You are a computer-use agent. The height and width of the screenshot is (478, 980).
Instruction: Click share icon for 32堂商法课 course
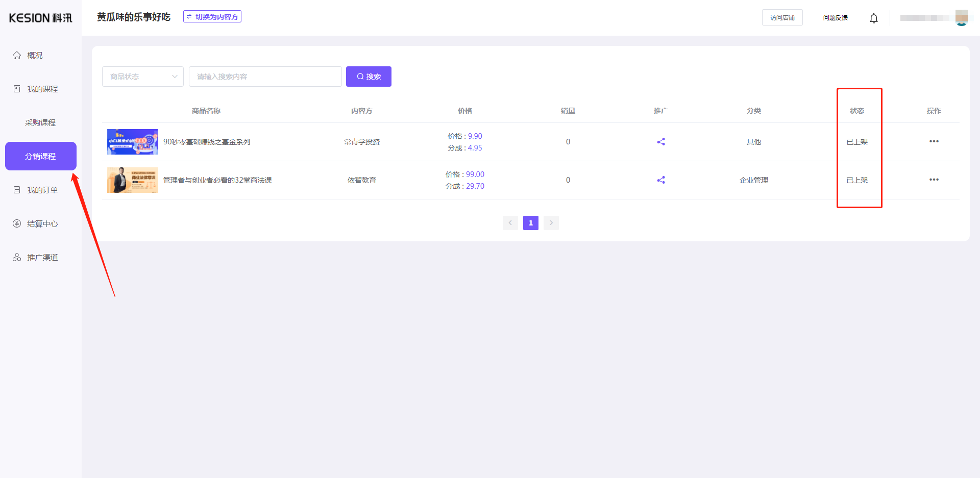[x=660, y=180]
